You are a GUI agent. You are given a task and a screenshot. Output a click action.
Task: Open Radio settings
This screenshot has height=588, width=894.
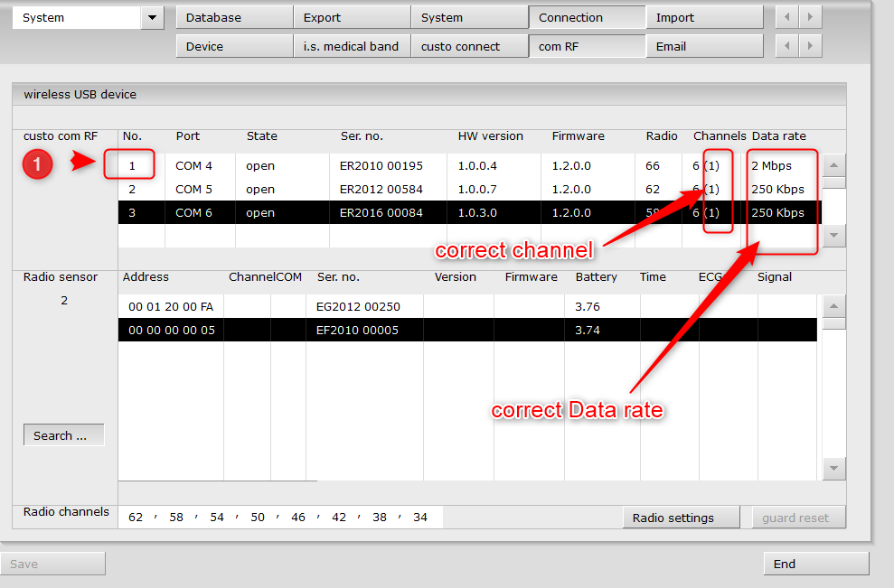click(682, 518)
